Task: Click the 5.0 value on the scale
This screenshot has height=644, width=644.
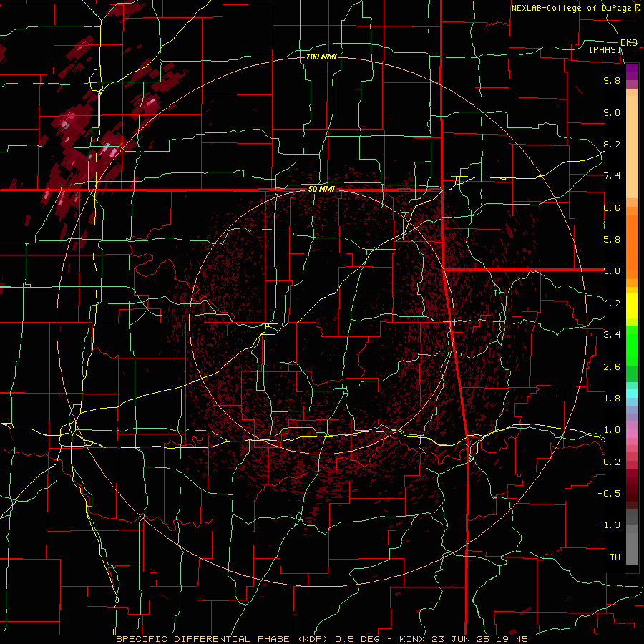Action: coord(612,271)
